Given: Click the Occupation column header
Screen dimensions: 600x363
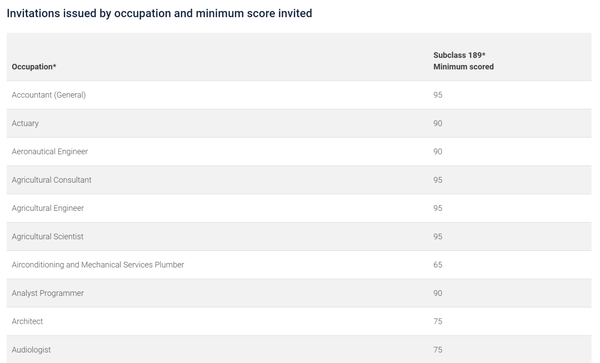Looking at the screenshot, I should pos(34,67).
